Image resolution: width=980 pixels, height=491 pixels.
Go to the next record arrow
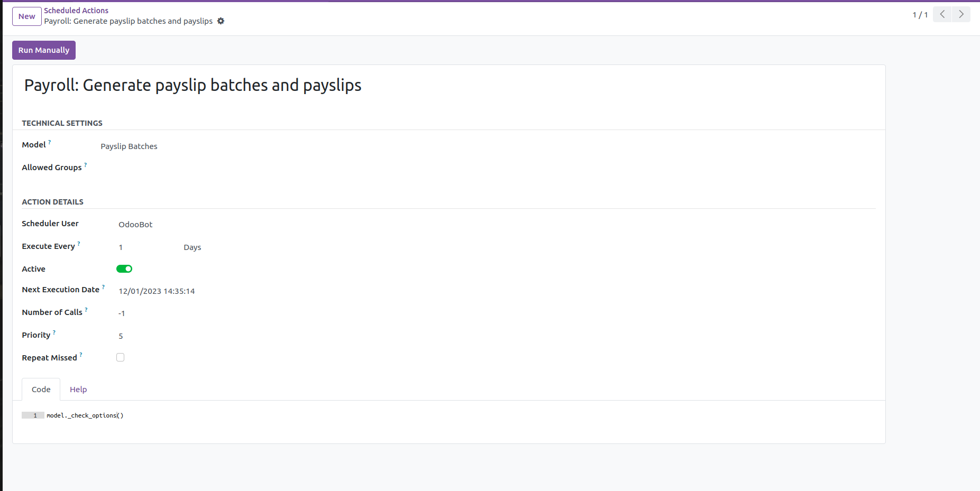pyautogui.click(x=961, y=14)
